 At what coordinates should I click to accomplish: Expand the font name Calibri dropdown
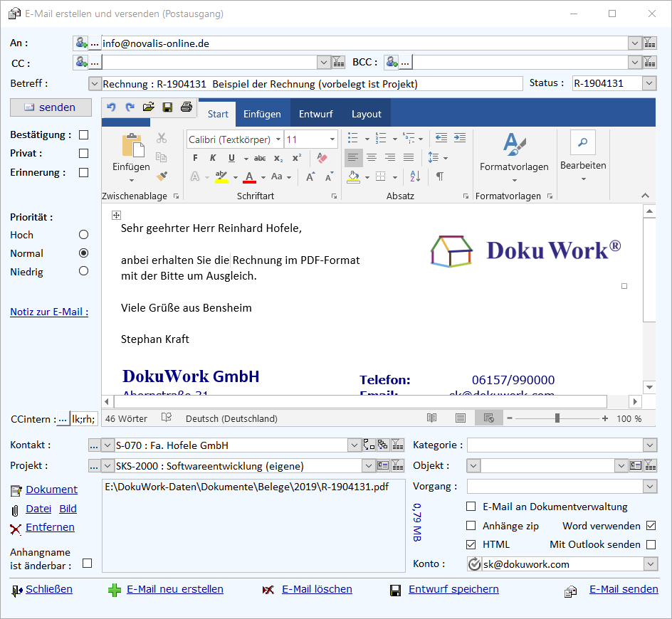(278, 139)
